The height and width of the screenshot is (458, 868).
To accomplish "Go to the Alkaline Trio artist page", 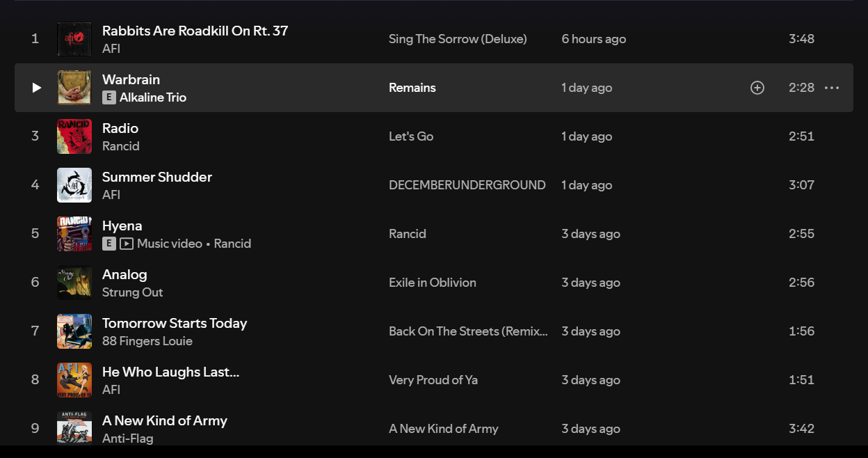I will (x=153, y=97).
